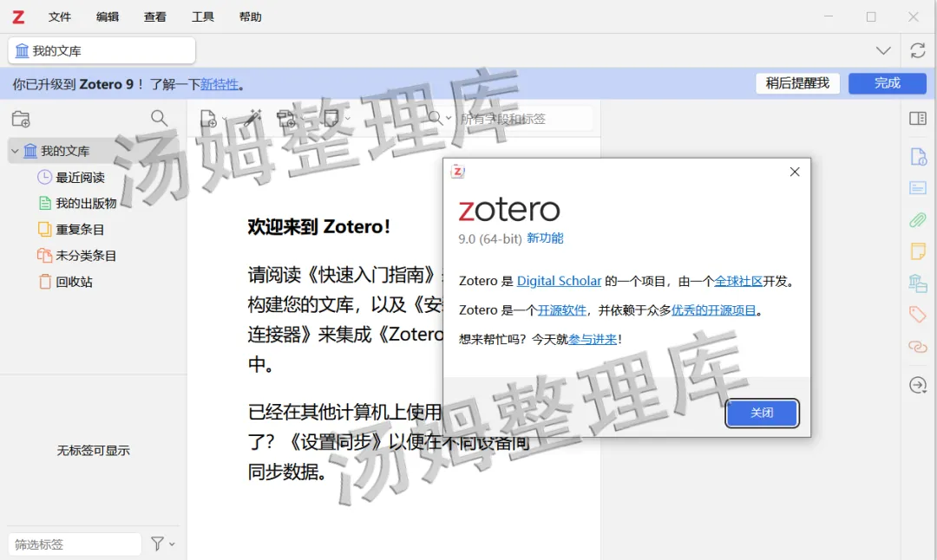The width and height of the screenshot is (937, 560).
Task: Open the 工具 menu
Action: click(202, 16)
